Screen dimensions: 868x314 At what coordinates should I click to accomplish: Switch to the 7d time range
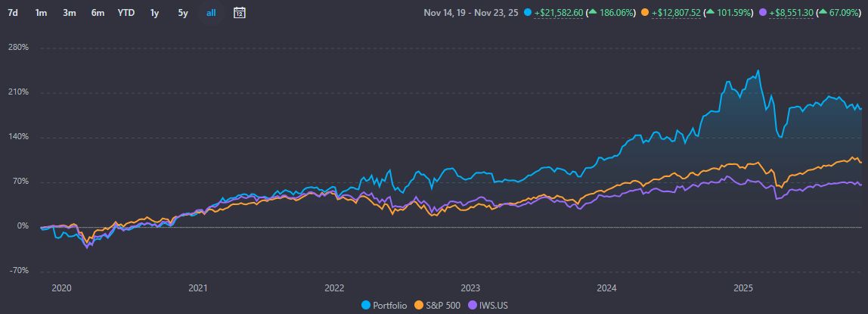13,12
